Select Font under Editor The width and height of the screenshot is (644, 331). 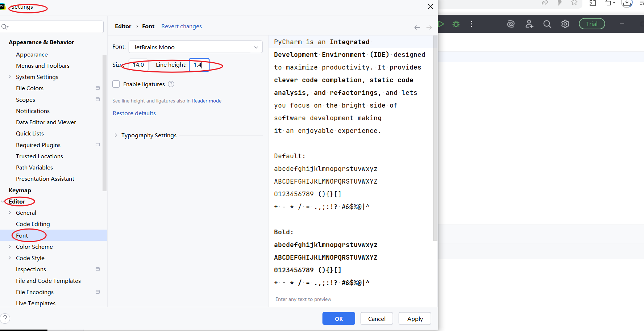[x=22, y=235]
